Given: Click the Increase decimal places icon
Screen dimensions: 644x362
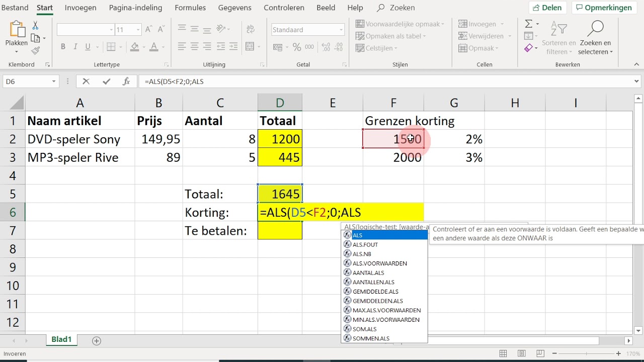Looking at the screenshot, I should [326, 47].
